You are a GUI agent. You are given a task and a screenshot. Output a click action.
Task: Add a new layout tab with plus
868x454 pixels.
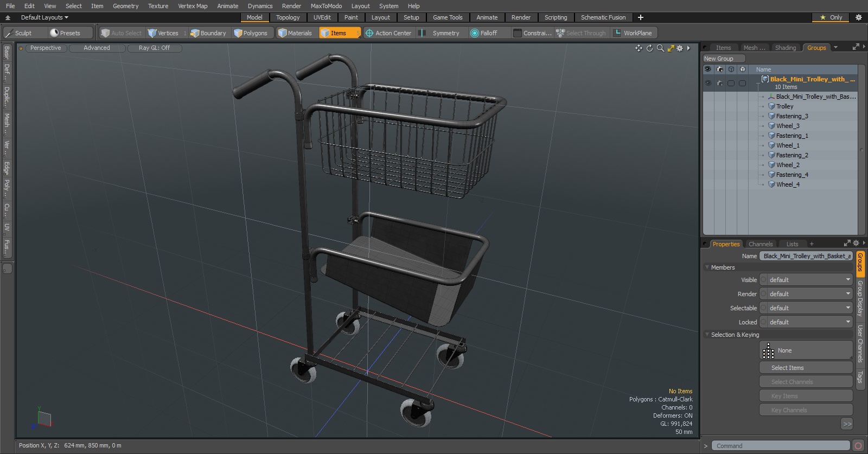click(641, 17)
